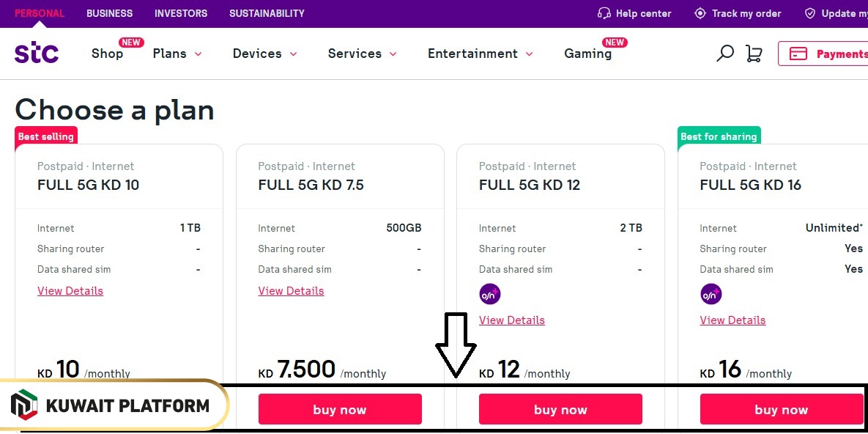
Task: Select the INVESTORS menu item
Action: tap(180, 13)
